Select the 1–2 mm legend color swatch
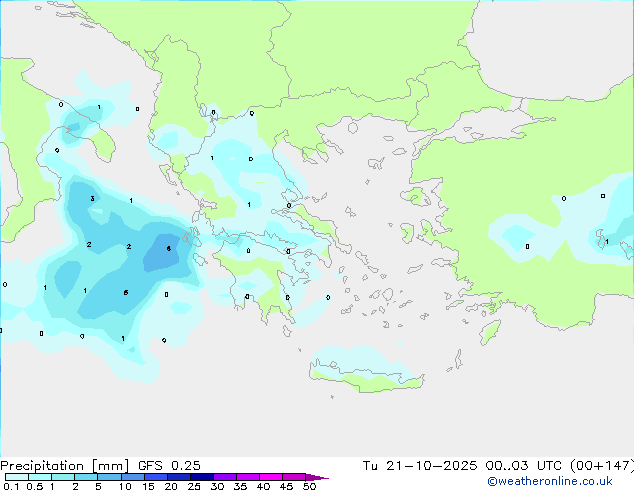The width and height of the screenshot is (634, 490). (x=63, y=477)
